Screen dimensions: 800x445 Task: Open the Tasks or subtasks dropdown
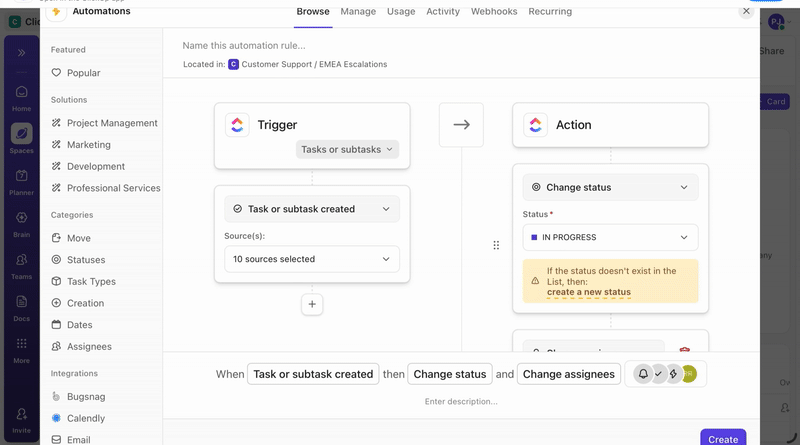pyautogui.click(x=348, y=149)
